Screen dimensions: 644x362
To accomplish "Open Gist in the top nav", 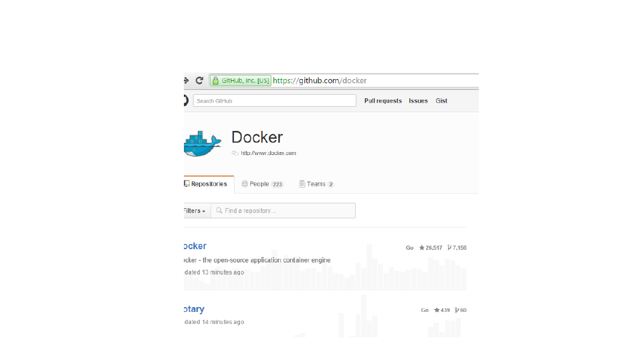I will click(x=441, y=101).
